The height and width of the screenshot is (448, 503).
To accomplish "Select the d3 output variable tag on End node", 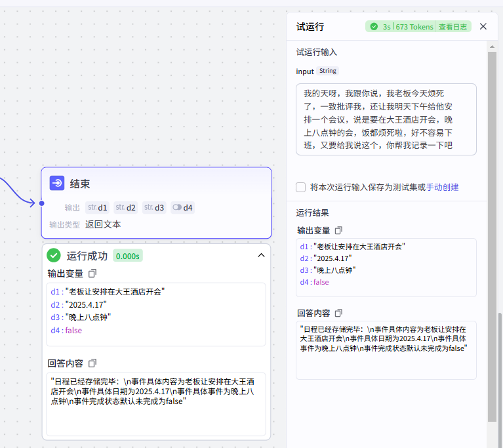I will 154,208.
